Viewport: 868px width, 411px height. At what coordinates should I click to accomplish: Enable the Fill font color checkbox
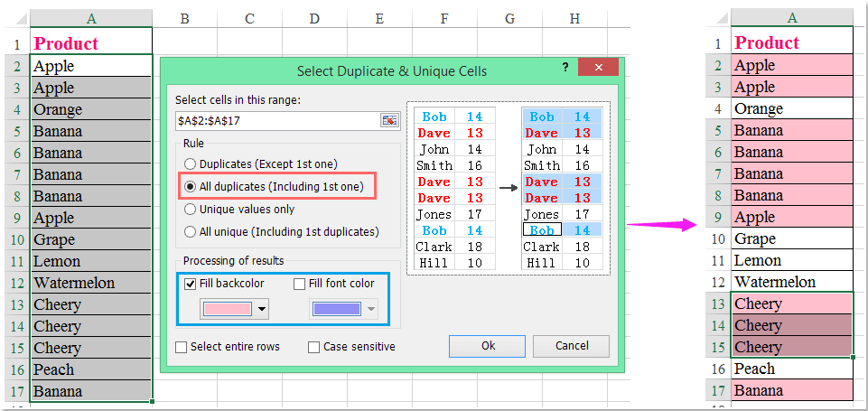click(300, 284)
